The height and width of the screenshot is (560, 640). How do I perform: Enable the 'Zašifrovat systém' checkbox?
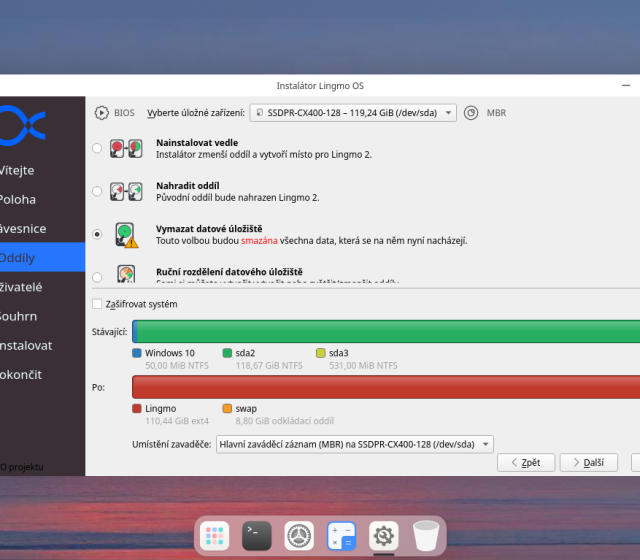pyautogui.click(x=97, y=304)
